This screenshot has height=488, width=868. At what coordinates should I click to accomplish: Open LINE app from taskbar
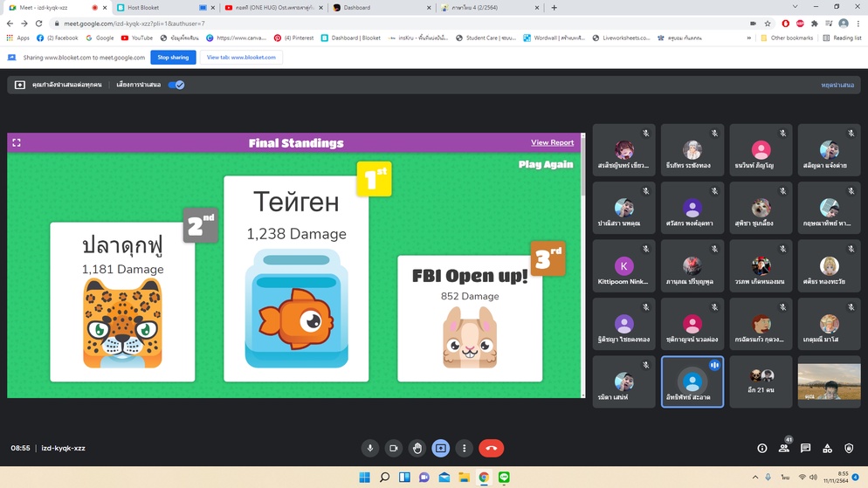pos(504,477)
